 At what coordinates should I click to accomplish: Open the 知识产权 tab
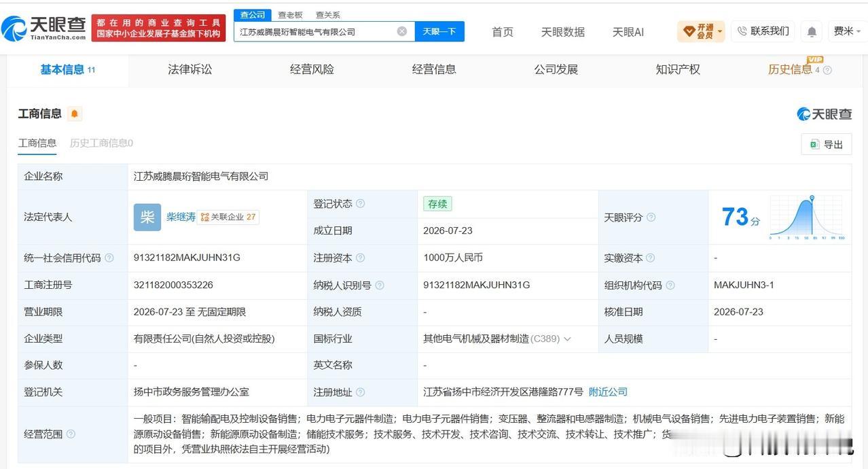(x=678, y=69)
